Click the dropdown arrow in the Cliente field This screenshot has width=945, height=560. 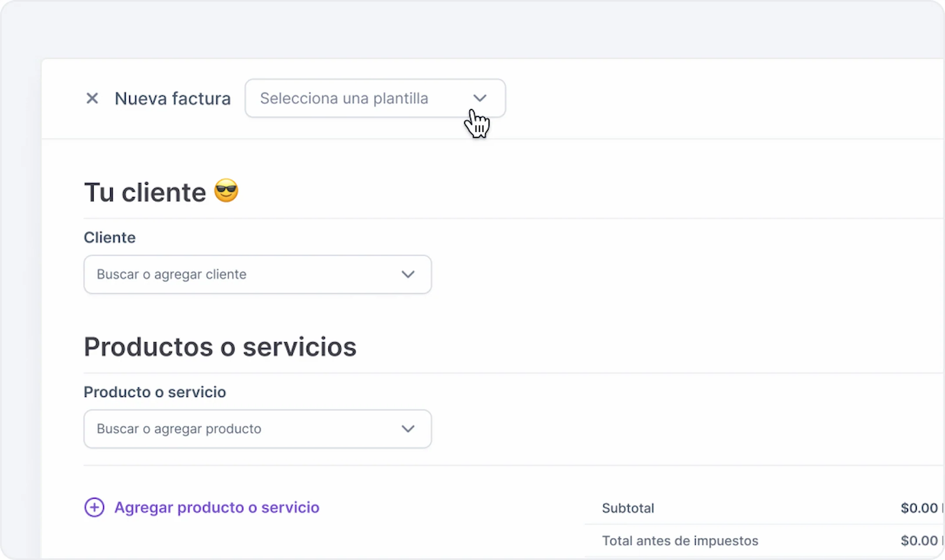408,274
